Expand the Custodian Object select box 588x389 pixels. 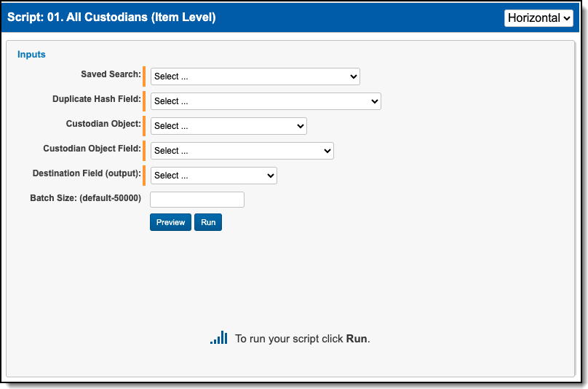tap(229, 126)
